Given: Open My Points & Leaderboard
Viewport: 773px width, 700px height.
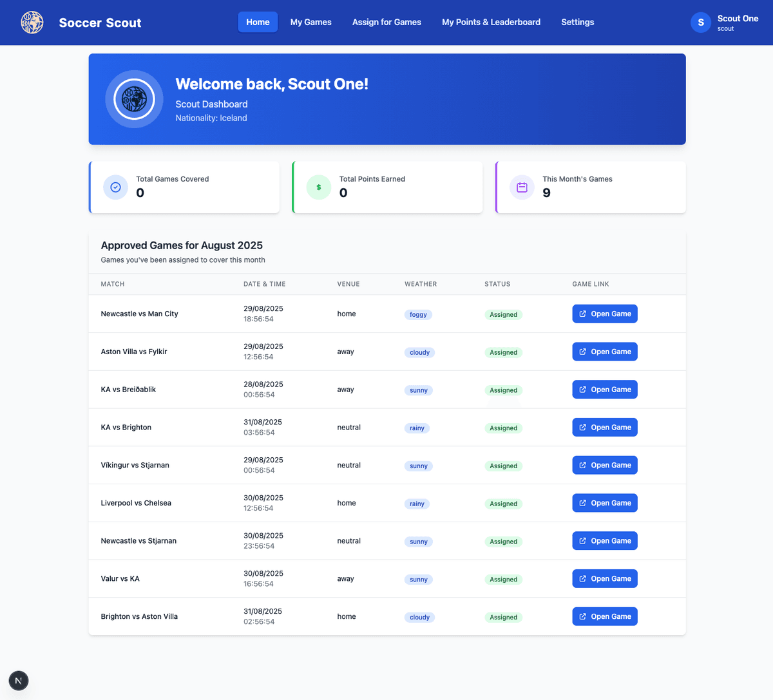Looking at the screenshot, I should click(x=491, y=22).
